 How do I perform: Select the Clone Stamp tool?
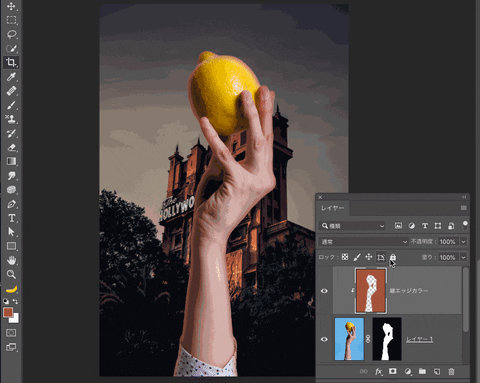(11, 119)
